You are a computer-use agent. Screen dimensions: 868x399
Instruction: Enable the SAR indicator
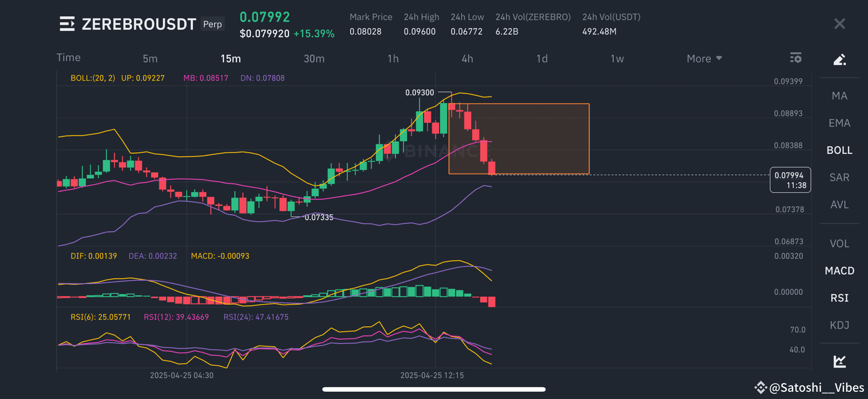tap(840, 177)
